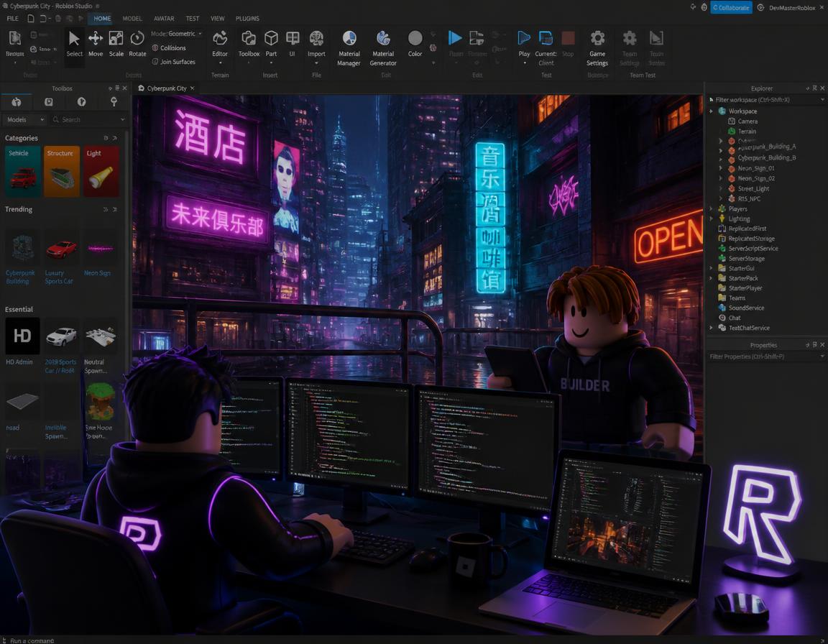Open Mode Geometric dropdown
828x644 pixels.
point(176,34)
